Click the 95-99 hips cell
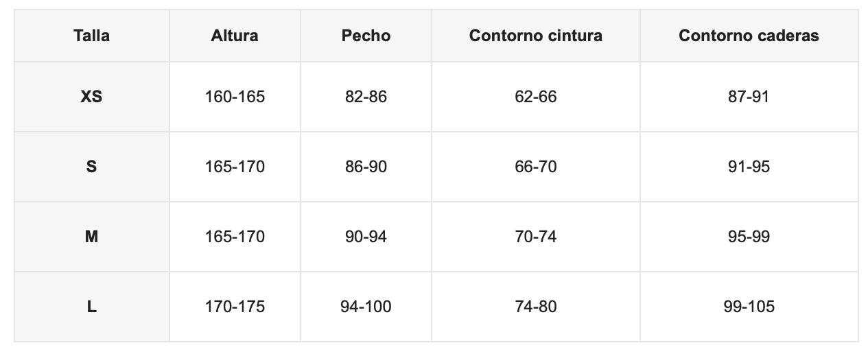 point(749,237)
